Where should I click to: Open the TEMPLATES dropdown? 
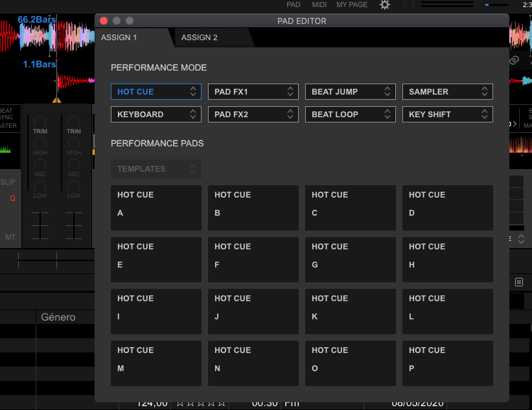[156, 169]
